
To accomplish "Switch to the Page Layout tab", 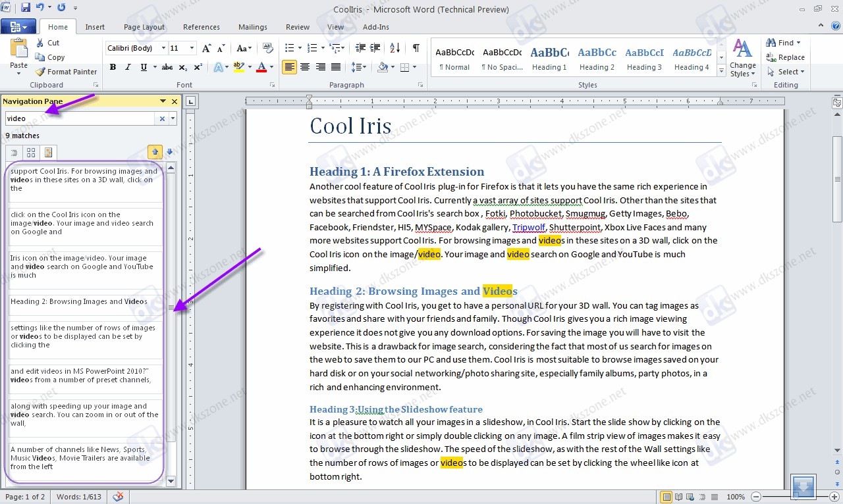I will click(144, 27).
